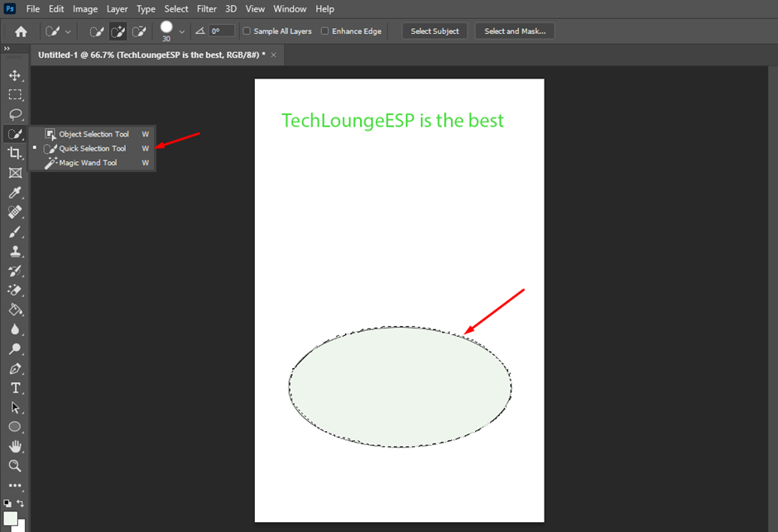778x532 pixels.
Task: Click the brush angle input field
Action: click(221, 31)
